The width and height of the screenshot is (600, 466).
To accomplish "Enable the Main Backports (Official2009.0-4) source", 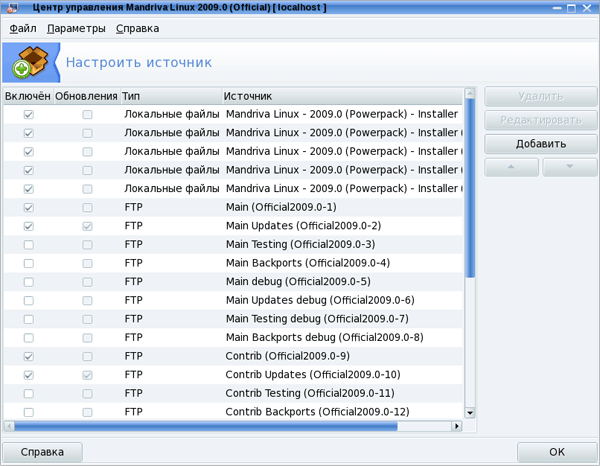I will [28, 263].
